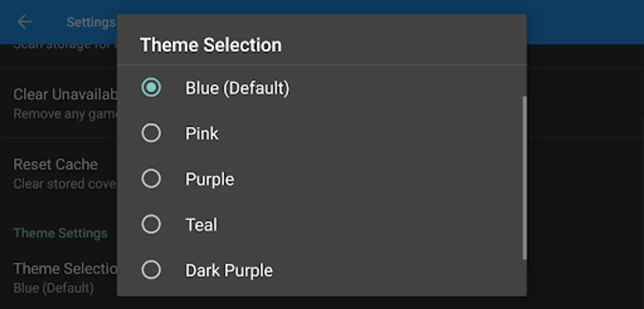The width and height of the screenshot is (644, 309).
Task: Click the theme list scrollbar
Action: click(524, 178)
